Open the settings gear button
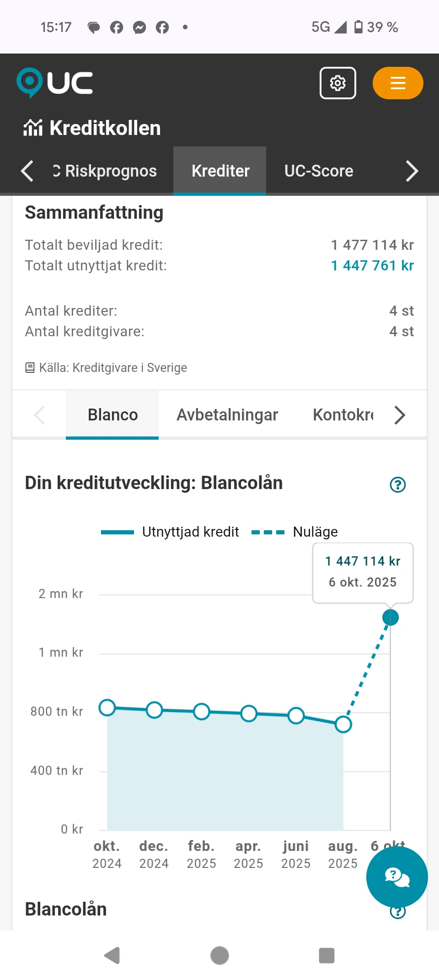 pyautogui.click(x=337, y=83)
